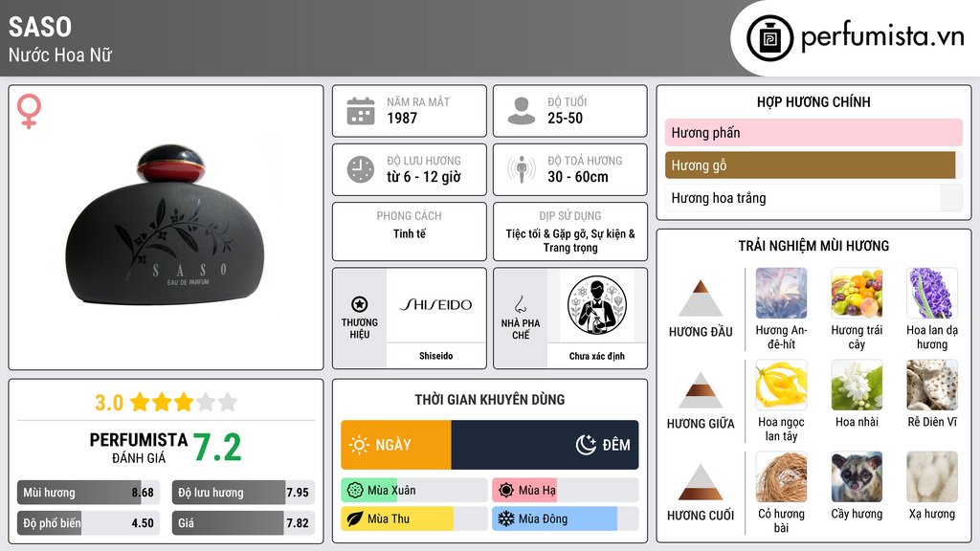Click the Chưa xác định perfumer label

coord(597,356)
